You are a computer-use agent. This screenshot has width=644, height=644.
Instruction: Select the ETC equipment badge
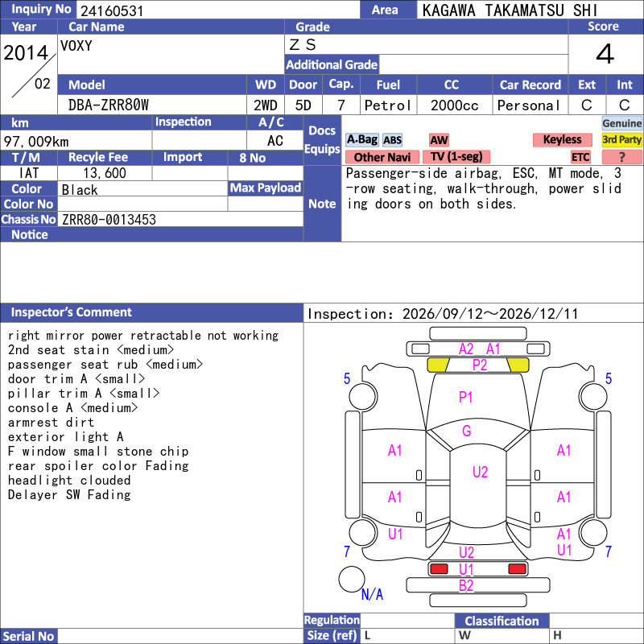pos(580,157)
